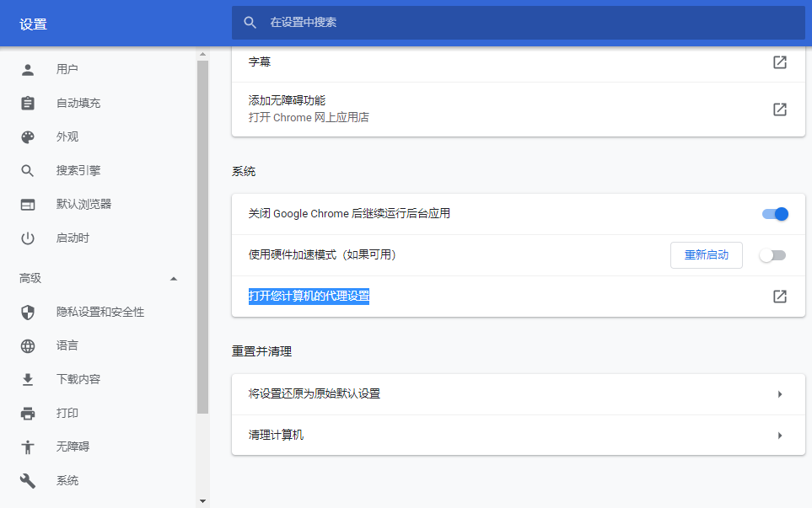Image resolution: width=812 pixels, height=508 pixels.
Task: Click the globe icon for 语言
Action: pyautogui.click(x=28, y=345)
